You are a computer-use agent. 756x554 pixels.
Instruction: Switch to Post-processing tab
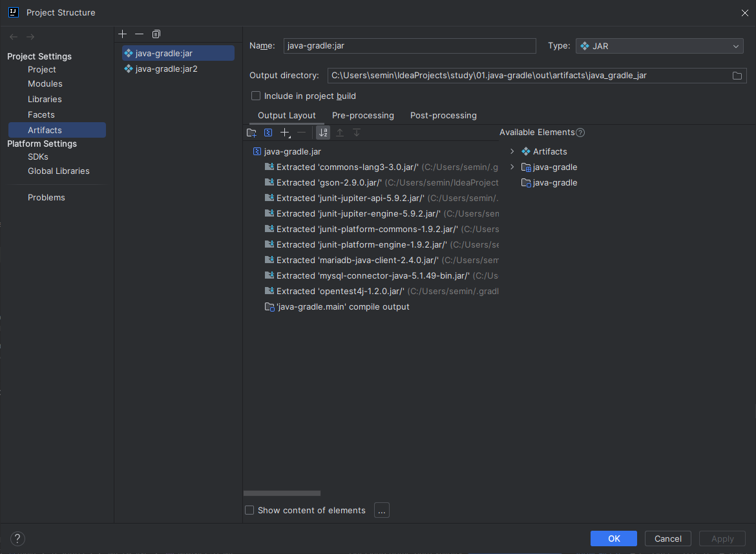pos(443,116)
